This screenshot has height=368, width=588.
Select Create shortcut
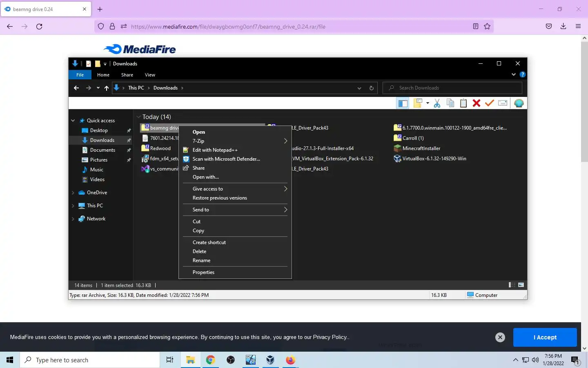click(235, 242)
